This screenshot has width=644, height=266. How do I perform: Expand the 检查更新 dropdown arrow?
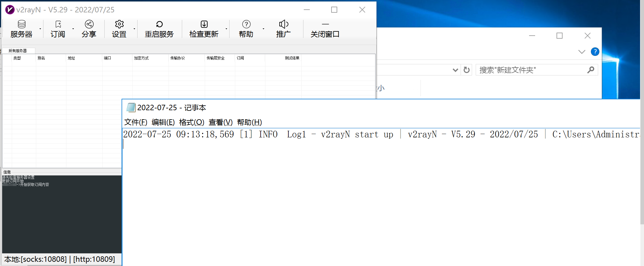[x=226, y=29]
